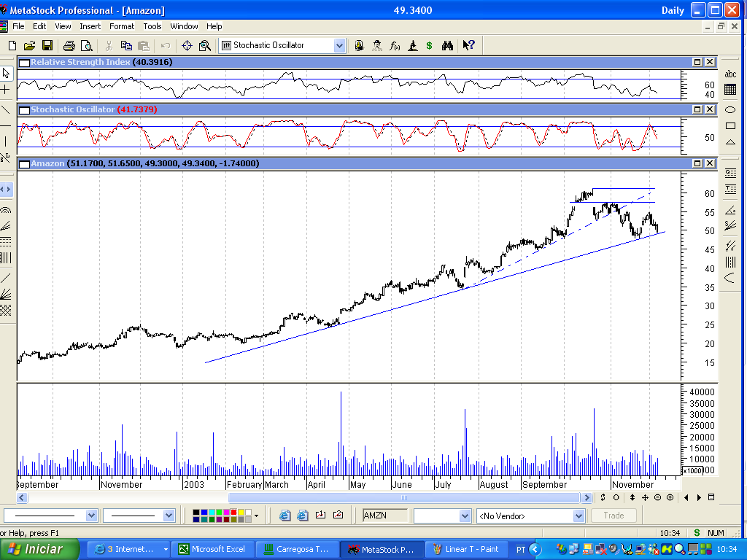Open the Indicator Builder f(x) icon
Viewport: 747px width, 560px height.
tap(395, 46)
